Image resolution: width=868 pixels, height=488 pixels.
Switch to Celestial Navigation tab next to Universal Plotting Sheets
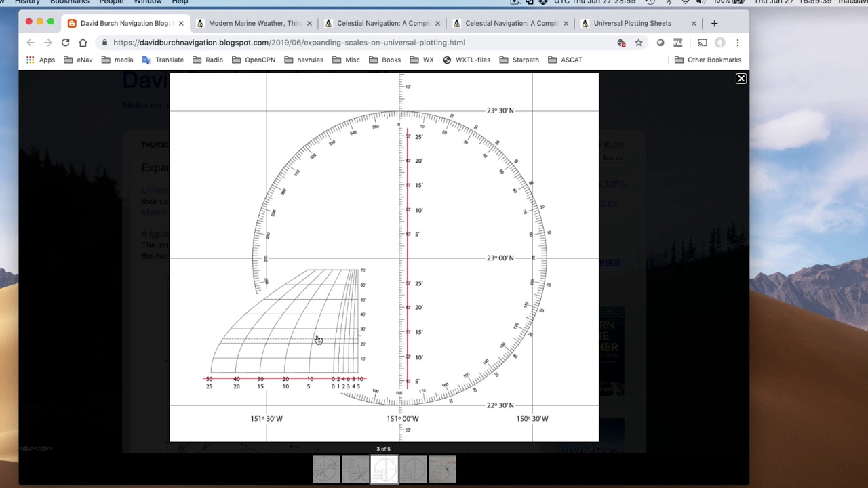click(510, 23)
